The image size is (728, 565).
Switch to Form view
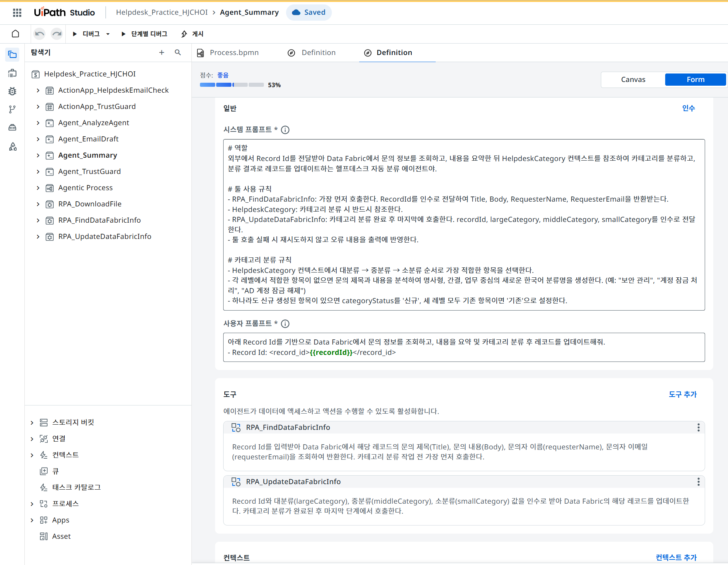point(695,79)
